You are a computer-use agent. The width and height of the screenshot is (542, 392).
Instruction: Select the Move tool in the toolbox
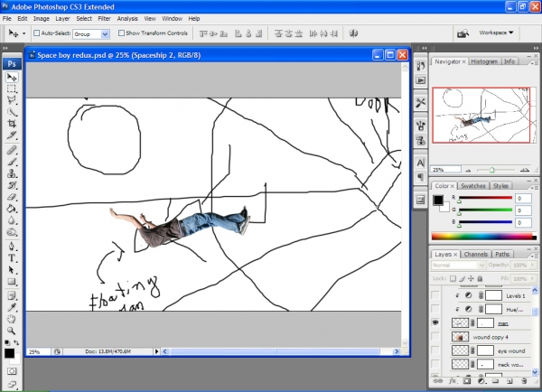12,77
